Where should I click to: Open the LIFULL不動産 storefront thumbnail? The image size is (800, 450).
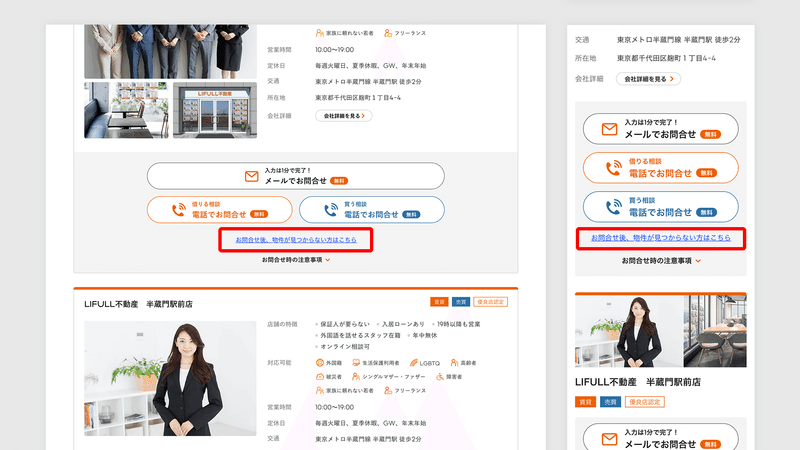click(x=215, y=110)
